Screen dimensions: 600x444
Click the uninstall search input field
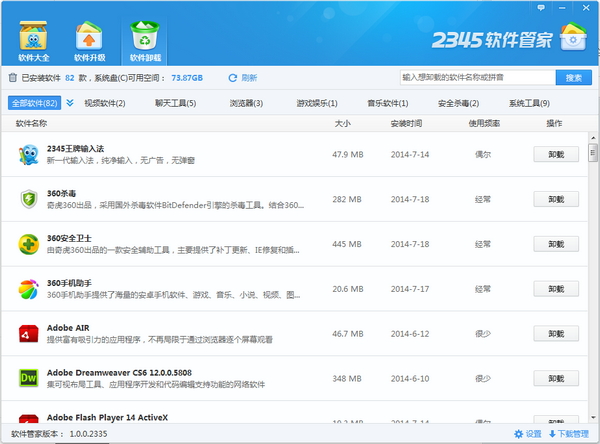tap(476, 77)
